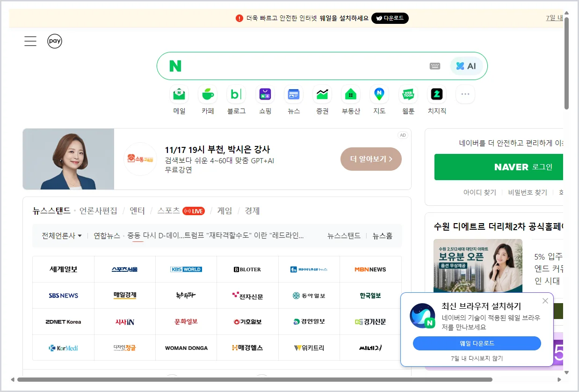Open the Naver Pay icon

pyautogui.click(x=55, y=41)
